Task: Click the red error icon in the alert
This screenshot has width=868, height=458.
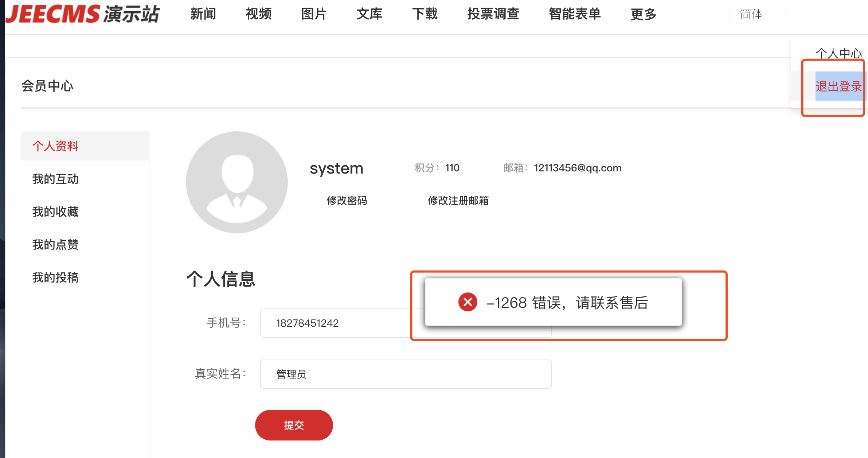Action: point(468,302)
